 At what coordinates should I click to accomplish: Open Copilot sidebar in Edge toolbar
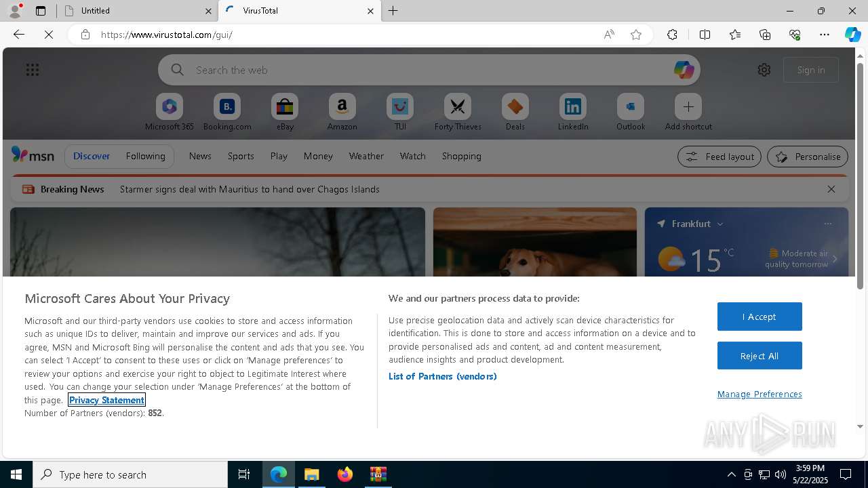[x=852, y=35]
